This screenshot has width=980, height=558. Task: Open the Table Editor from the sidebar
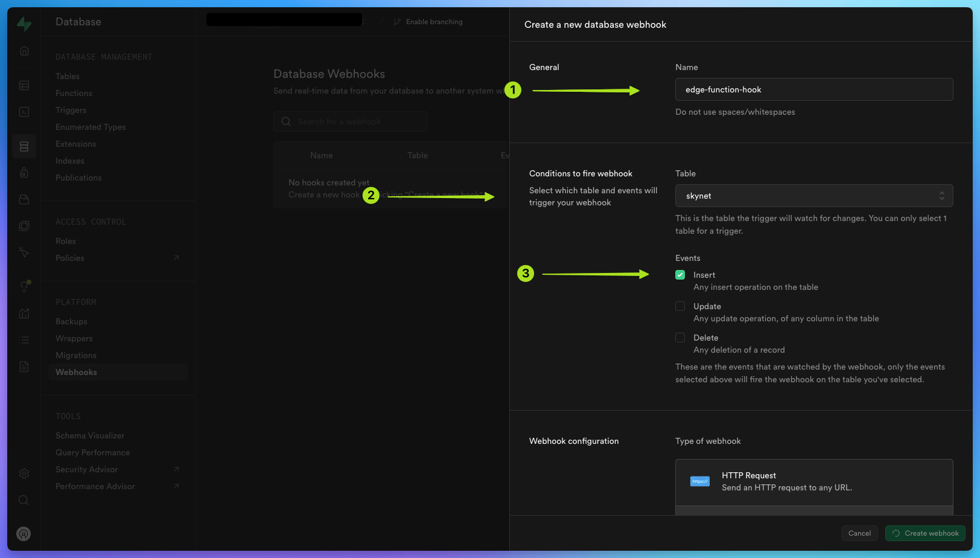pos(24,85)
